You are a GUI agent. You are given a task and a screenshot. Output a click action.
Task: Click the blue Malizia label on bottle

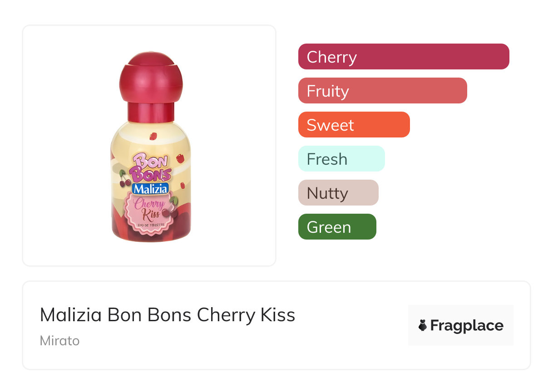click(x=150, y=189)
